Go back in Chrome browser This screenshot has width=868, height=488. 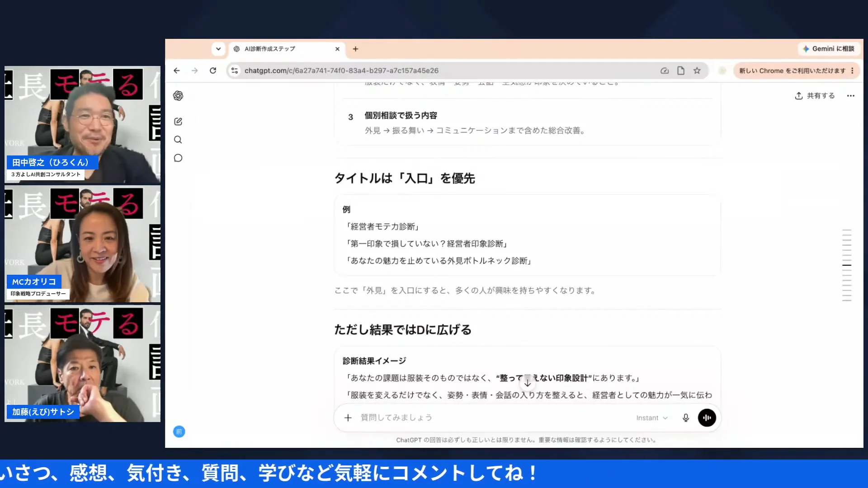click(x=177, y=70)
